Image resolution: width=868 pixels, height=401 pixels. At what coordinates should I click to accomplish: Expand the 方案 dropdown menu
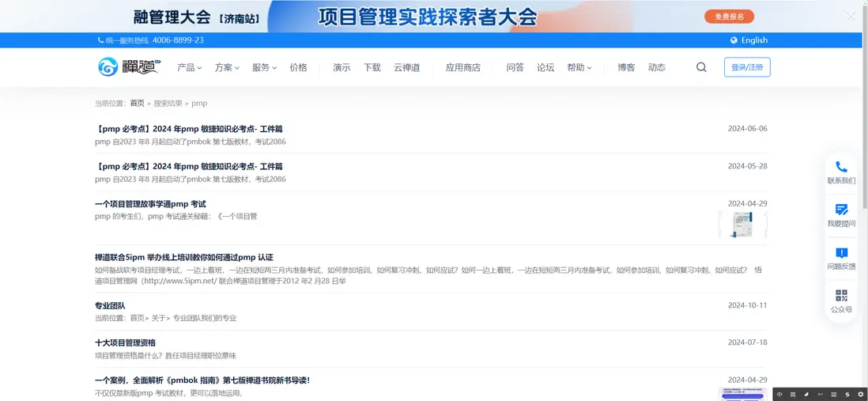tap(227, 67)
